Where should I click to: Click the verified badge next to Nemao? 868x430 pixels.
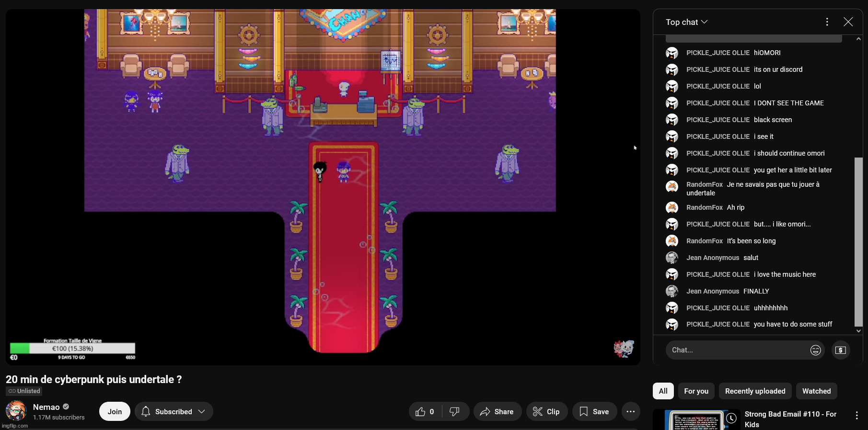(x=66, y=407)
